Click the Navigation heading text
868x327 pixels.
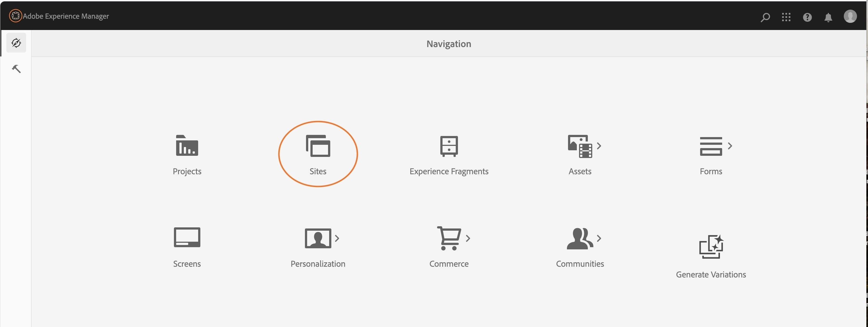click(449, 44)
